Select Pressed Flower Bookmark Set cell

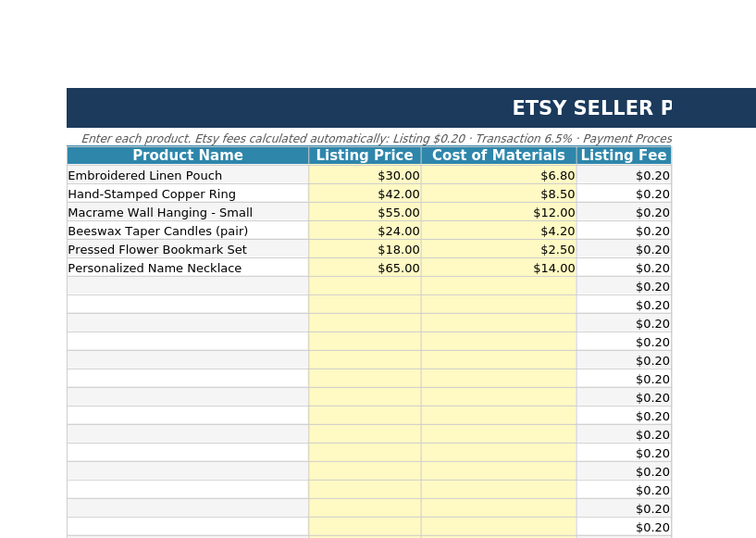coord(188,249)
